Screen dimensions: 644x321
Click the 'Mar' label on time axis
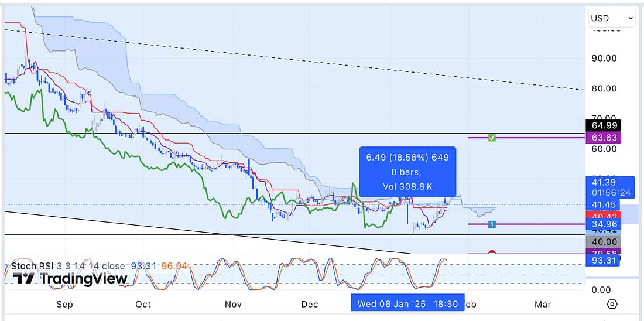[543, 304]
